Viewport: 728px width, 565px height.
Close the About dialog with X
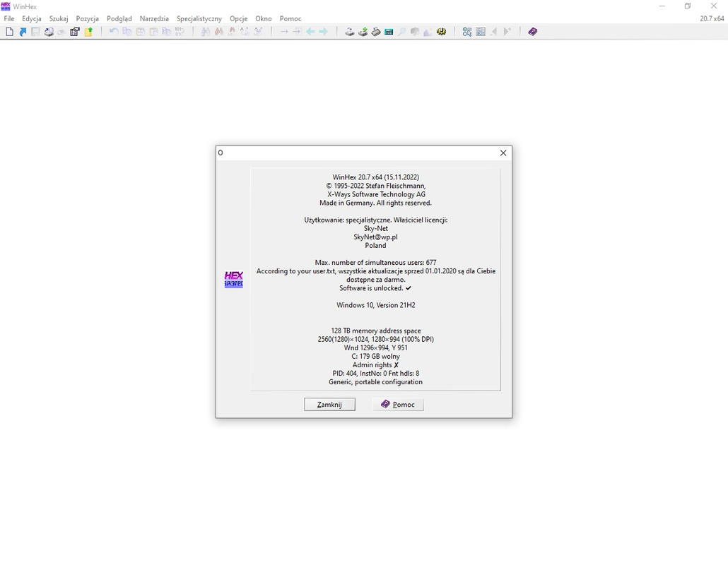503,153
